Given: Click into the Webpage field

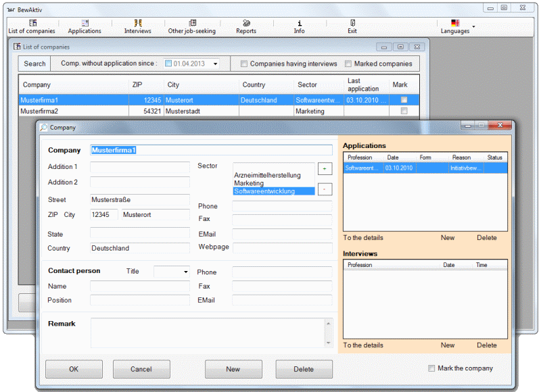Looking at the screenshot, I should click(x=283, y=247).
